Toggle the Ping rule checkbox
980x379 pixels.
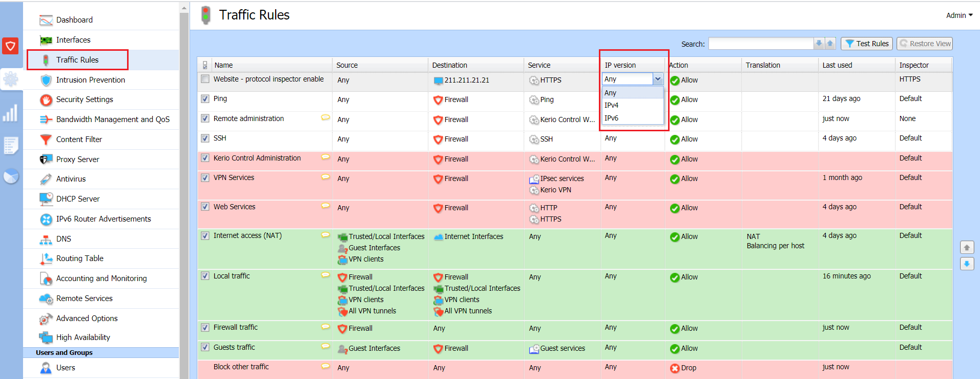pyautogui.click(x=205, y=98)
